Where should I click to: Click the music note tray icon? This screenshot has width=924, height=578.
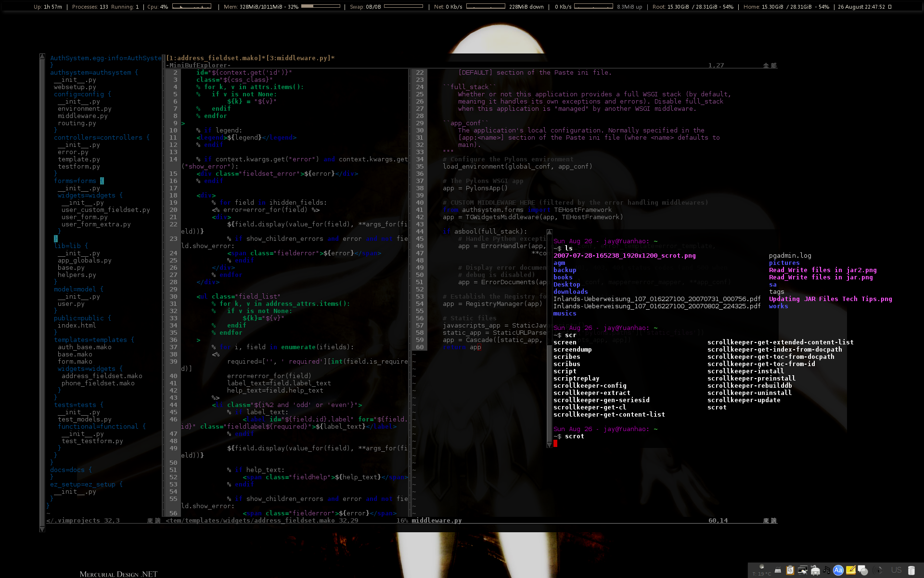point(826,570)
